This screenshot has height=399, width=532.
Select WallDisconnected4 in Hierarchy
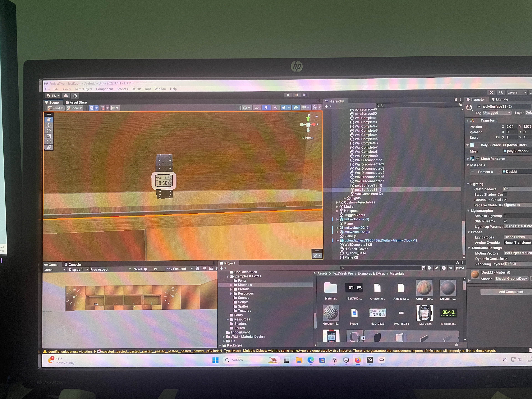[369, 173]
